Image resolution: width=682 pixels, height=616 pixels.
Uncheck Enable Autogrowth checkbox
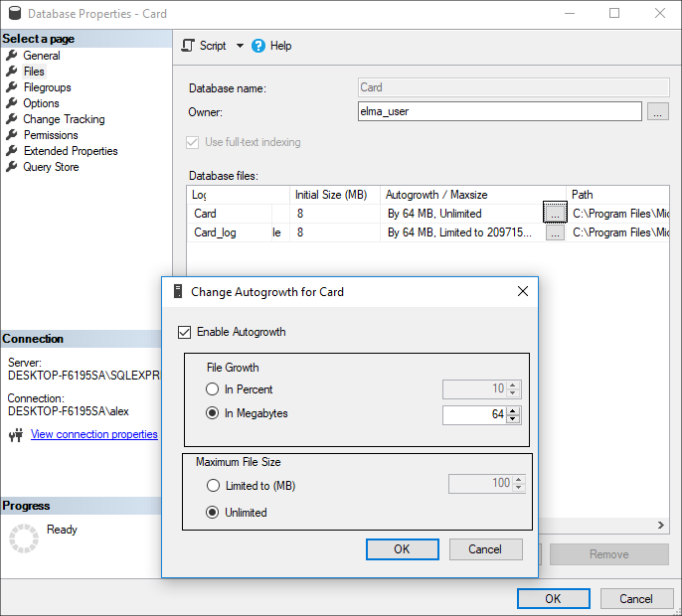(x=184, y=332)
